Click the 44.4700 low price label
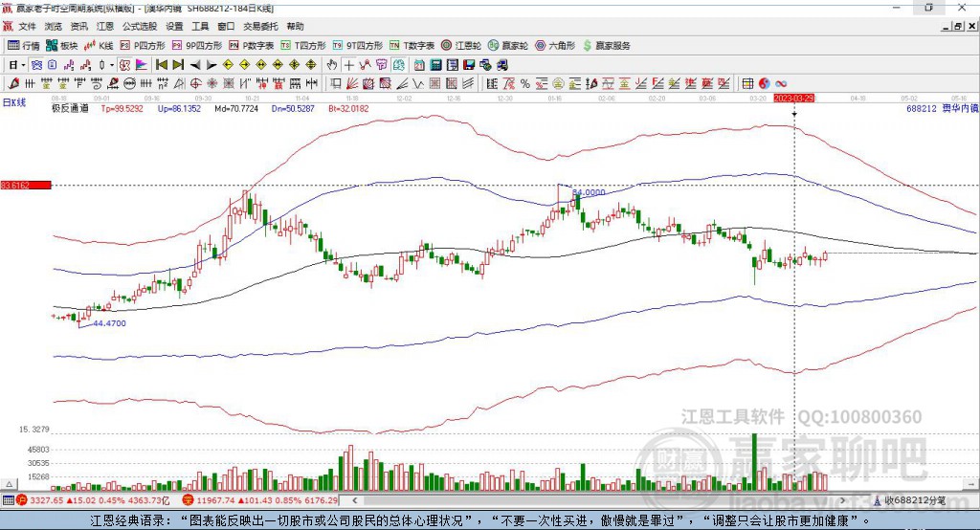The height and width of the screenshot is (530, 980). (x=109, y=323)
